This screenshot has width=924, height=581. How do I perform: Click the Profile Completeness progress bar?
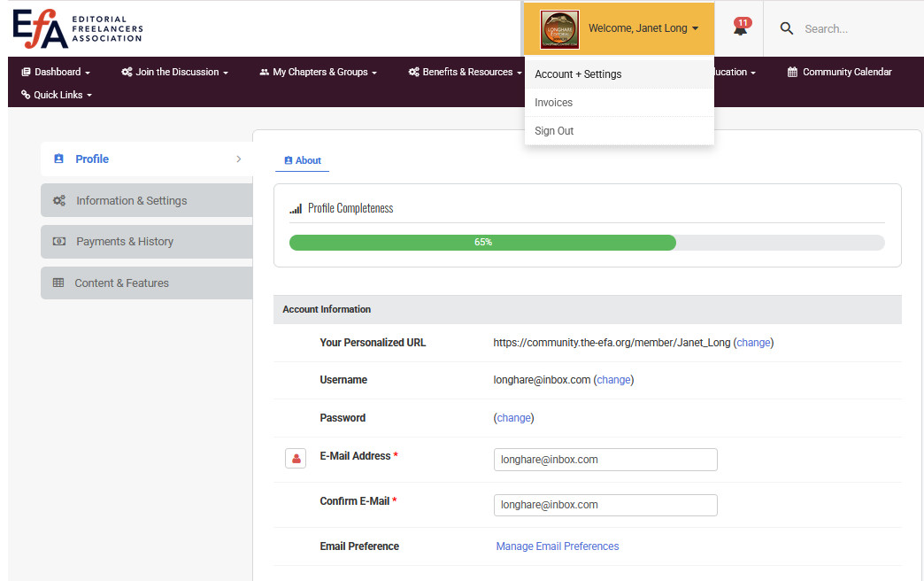click(586, 242)
